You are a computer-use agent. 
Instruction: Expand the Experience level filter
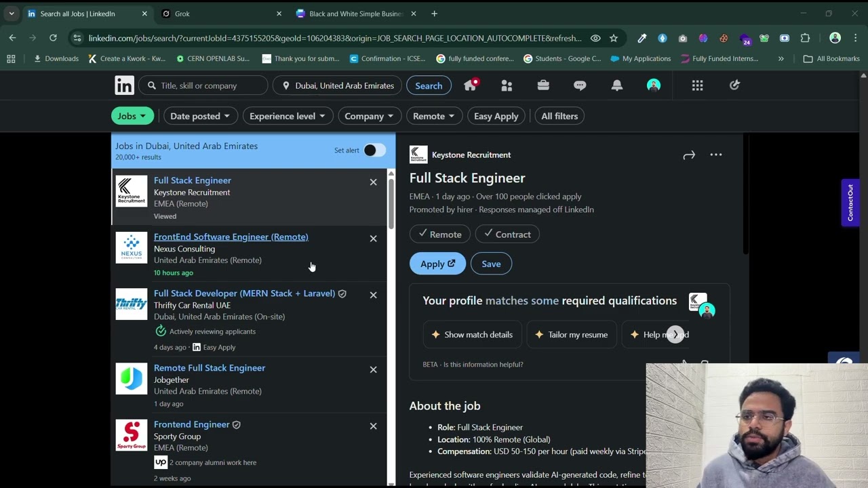pyautogui.click(x=288, y=116)
